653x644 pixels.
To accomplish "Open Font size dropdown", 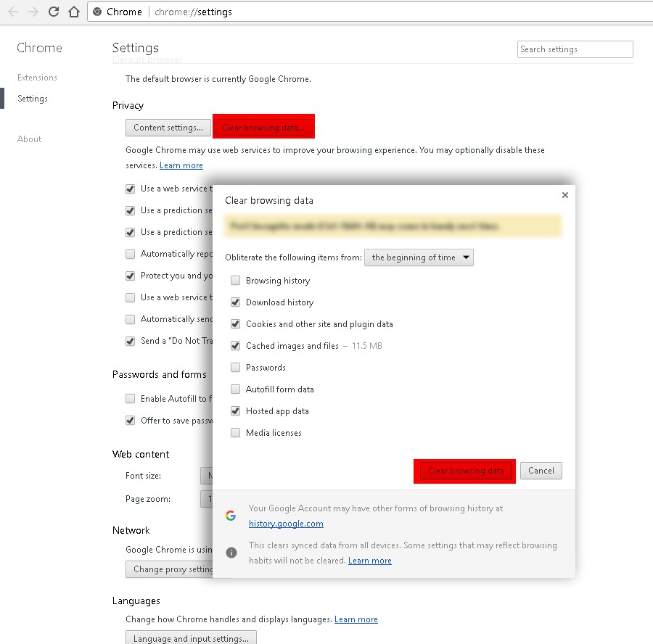I will click(207, 476).
